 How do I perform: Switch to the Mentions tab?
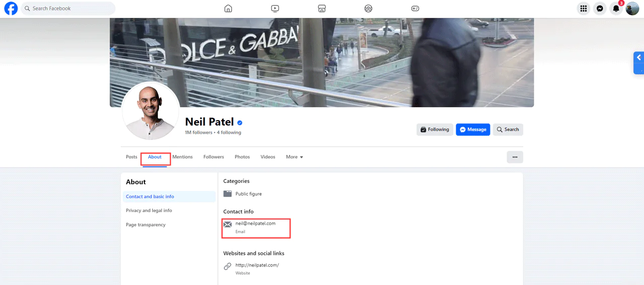point(183,157)
